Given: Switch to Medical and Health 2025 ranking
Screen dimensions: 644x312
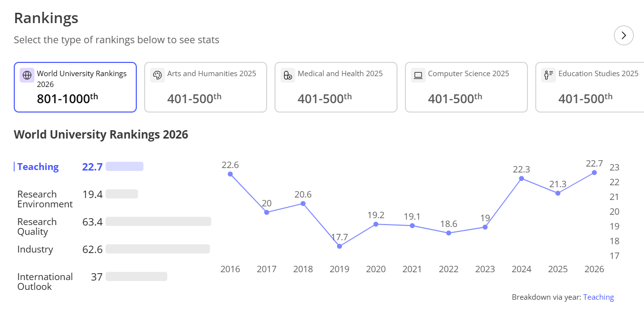Looking at the screenshot, I should (x=336, y=87).
